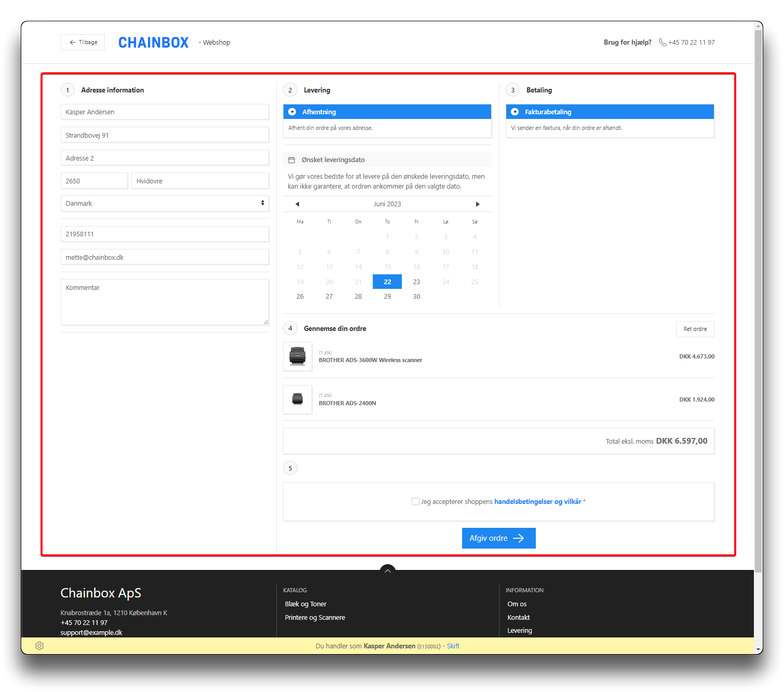The image size is (784, 692).
Task: Click the phone icon in the header
Action: point(663,43)
